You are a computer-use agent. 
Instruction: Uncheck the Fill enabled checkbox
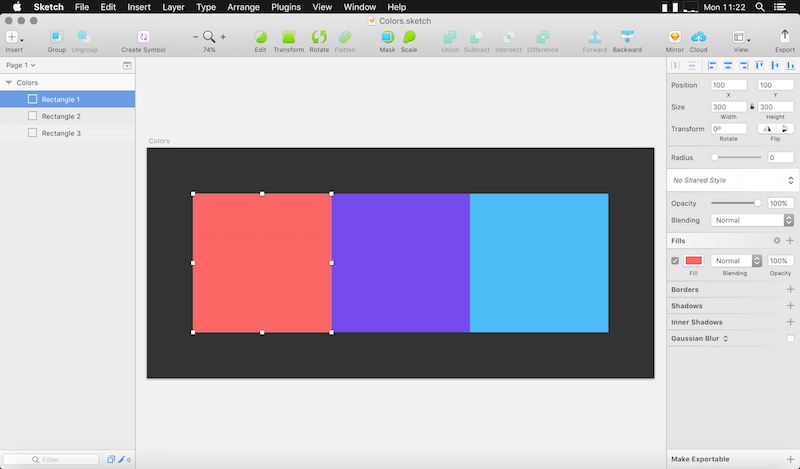(x=675, y=261)
